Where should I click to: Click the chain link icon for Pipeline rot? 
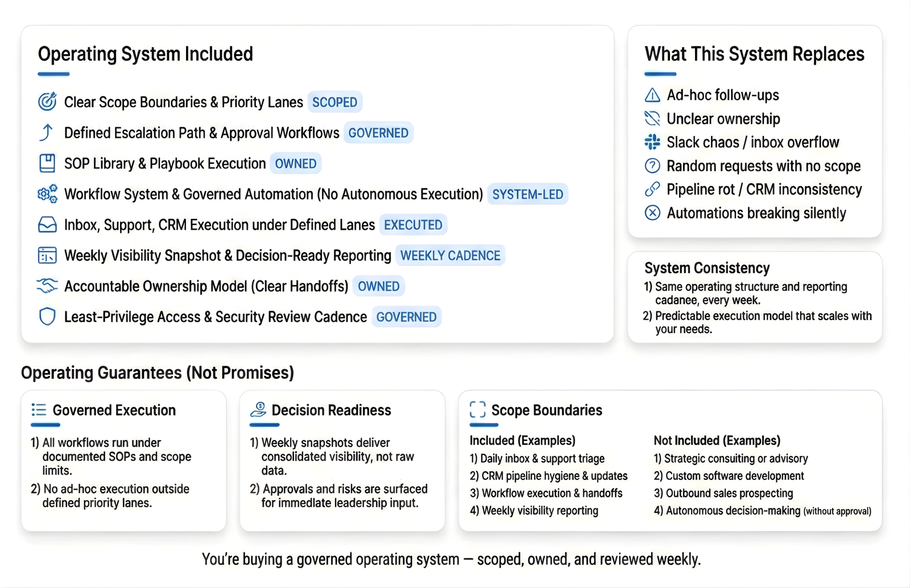click(652, 189)
